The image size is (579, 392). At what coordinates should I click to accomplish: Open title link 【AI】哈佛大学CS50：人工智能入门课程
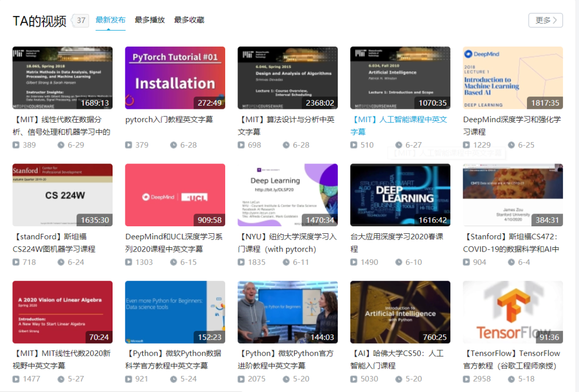(x=397, y=359)
